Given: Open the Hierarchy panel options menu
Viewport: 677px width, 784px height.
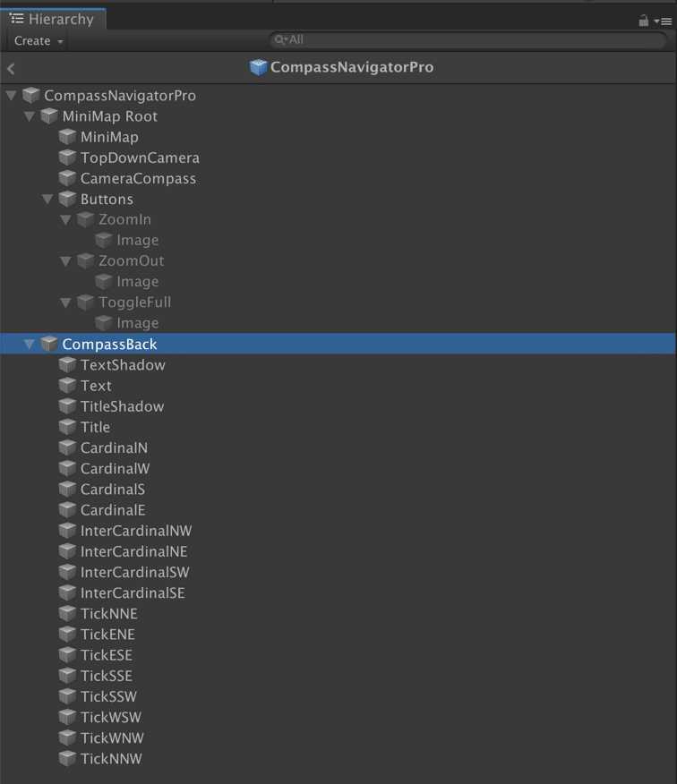Looking at the screenshot, I should click(664, 21).
